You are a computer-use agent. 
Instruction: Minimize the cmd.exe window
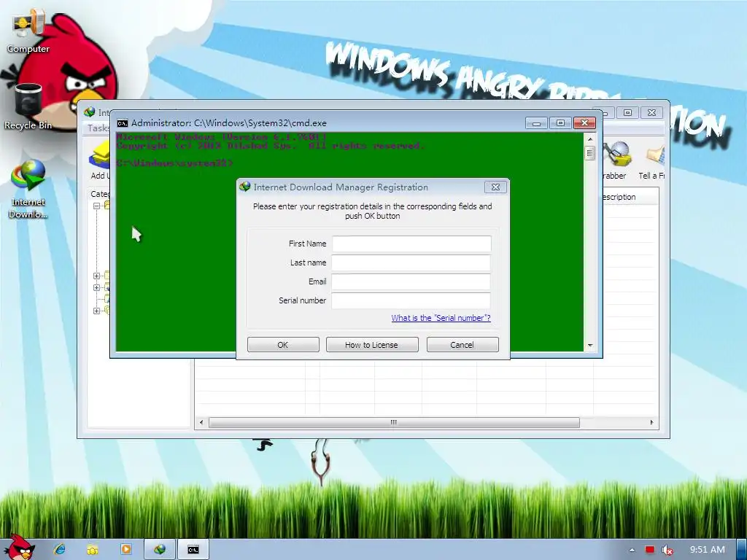[x=536, y=123]
